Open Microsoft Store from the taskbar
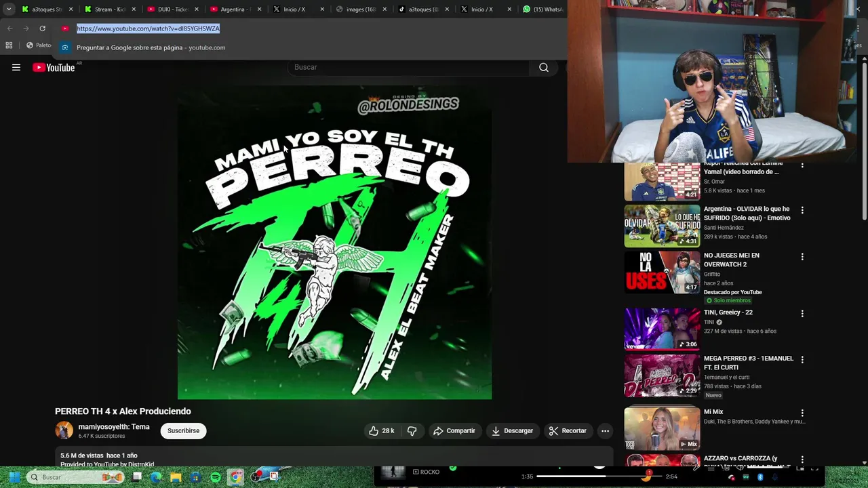 tap(195, 477)
